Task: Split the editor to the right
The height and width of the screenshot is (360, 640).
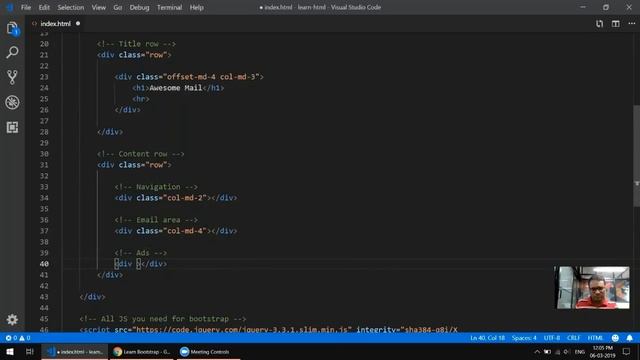Action: pos(616,24)
